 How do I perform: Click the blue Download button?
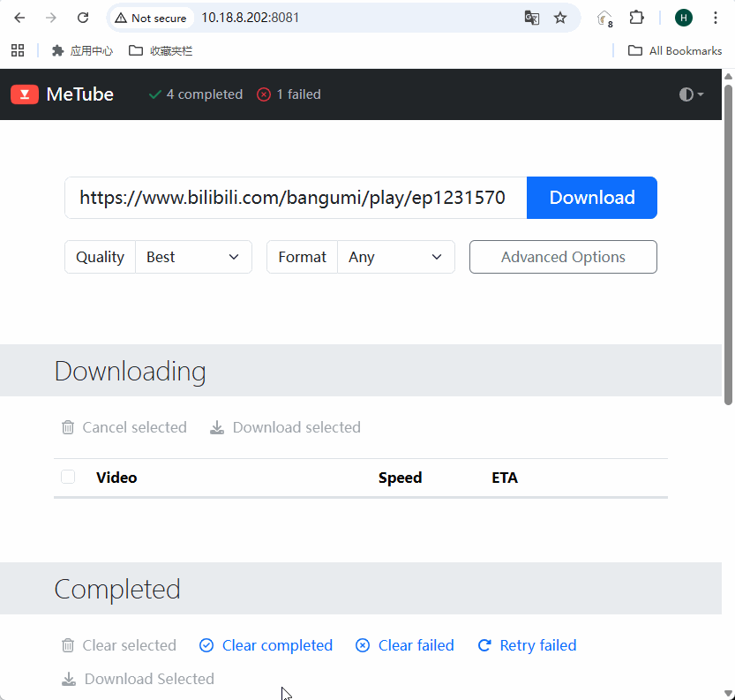tap(591, 198)
